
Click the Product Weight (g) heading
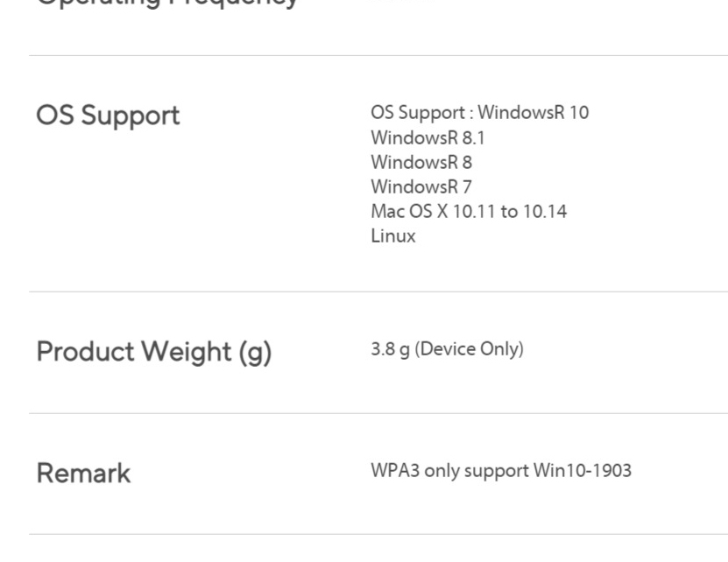pos(153,352)
